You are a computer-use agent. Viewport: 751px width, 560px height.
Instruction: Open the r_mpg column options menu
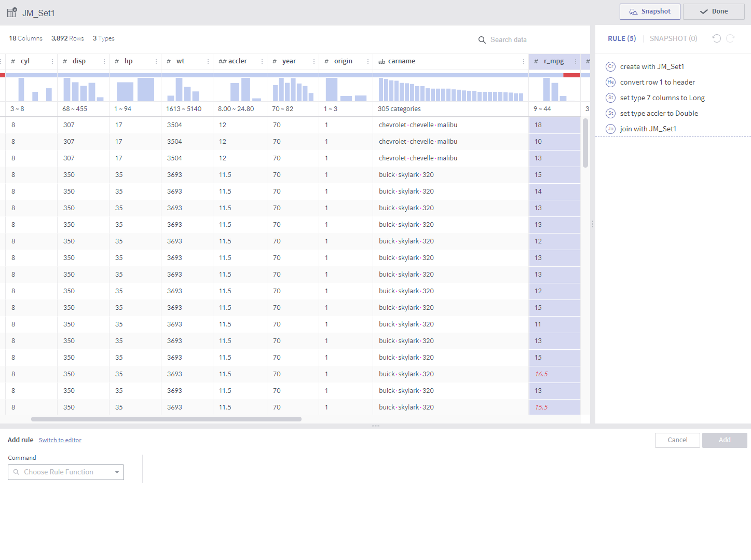click(576, 61)
